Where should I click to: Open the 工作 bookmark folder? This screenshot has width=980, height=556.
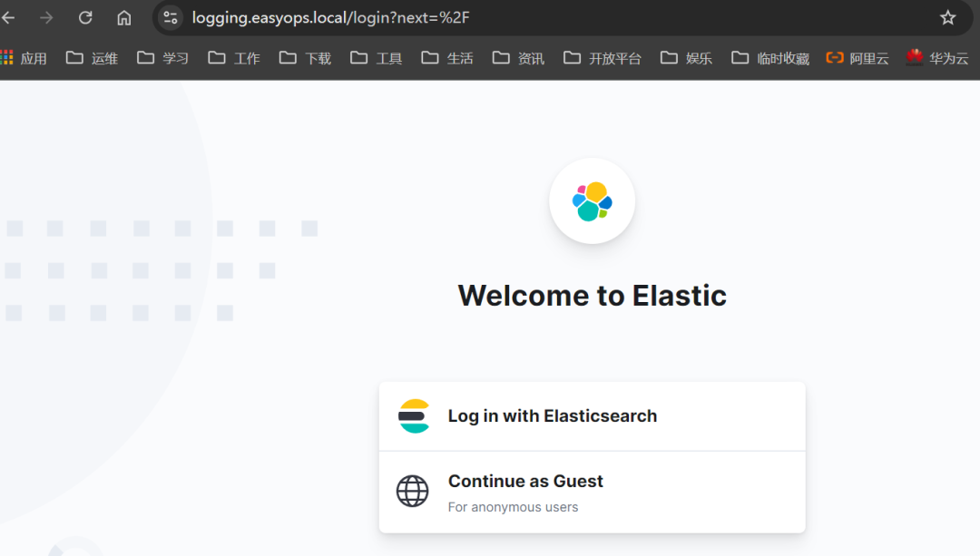[x=234, y=58]
